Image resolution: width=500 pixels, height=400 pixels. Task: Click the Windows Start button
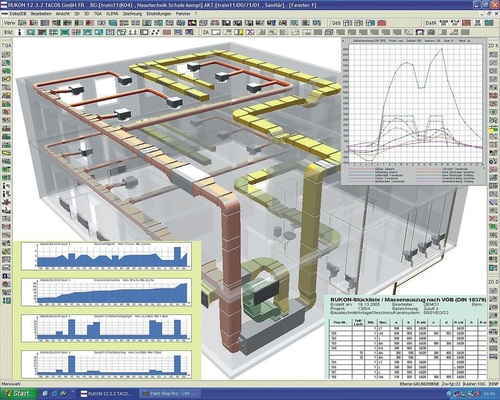click(x=18, y=394)
